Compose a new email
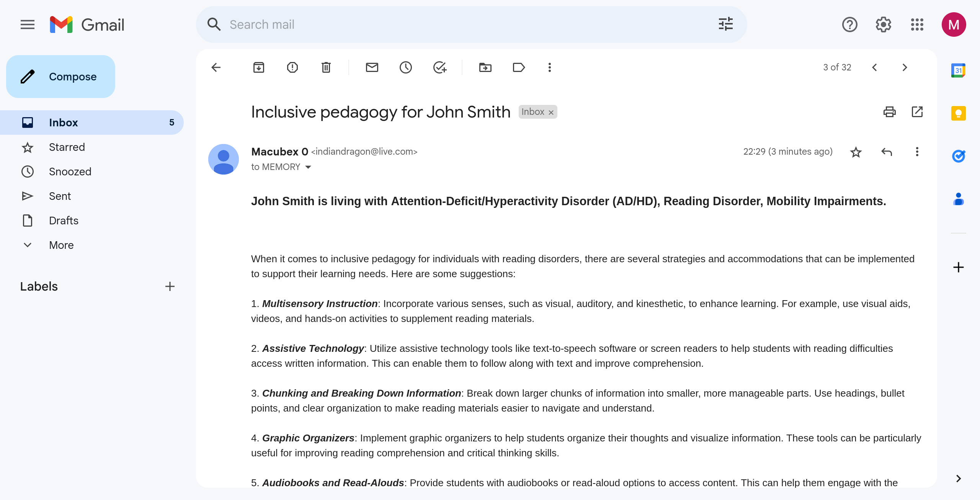Image resolution: width=980 pixels, height=500 pixels. 60,77
